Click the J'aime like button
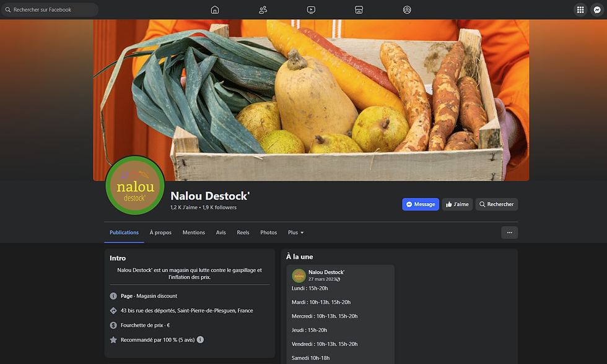The image size is (607, 364). coord(457,204)
